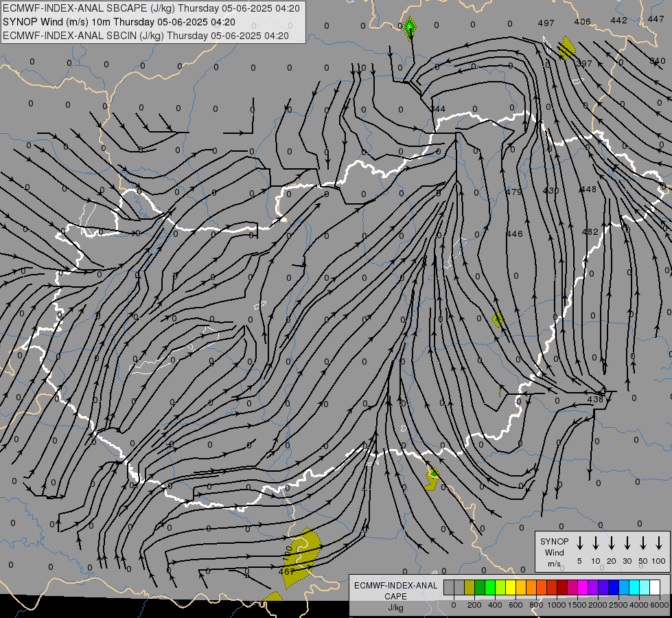This screenshot has width=672, height=618.
Task: Click the orange CAPE legend swatch
Action: tap(531, 587)
